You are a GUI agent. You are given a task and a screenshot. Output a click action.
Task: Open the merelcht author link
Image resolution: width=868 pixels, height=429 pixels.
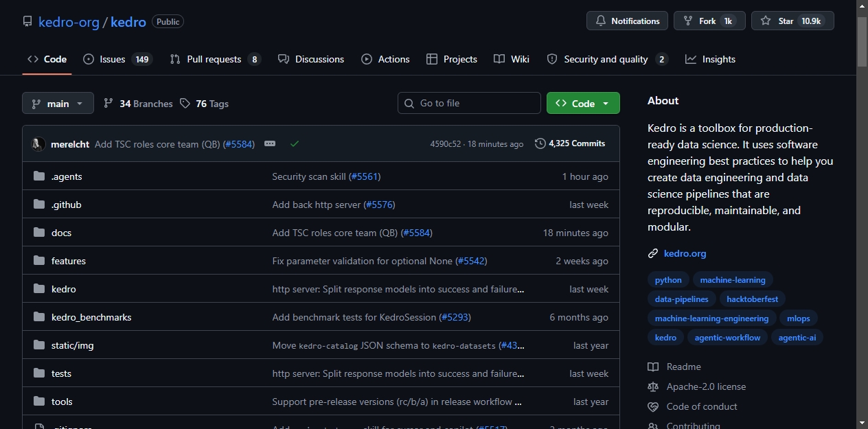tap(70, 144)
